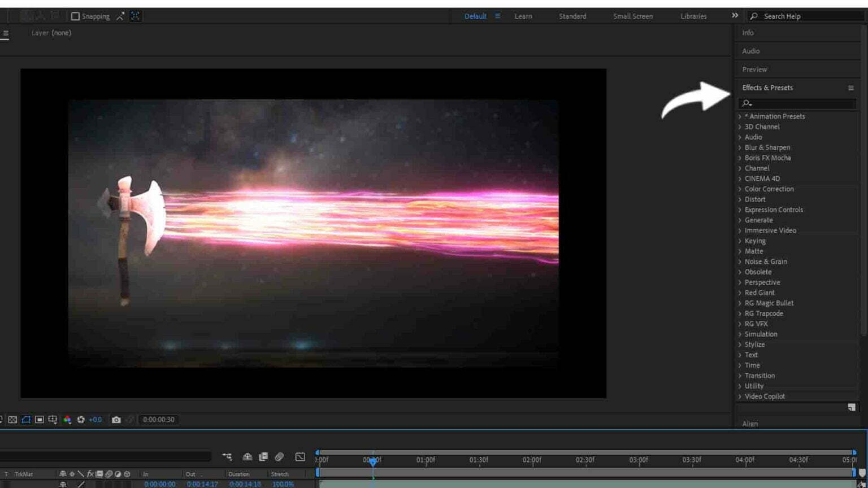The image size is (868, 488).
Task: Take a snapshot with the camera icon
Action: pyautogui.click(x=116, y=420)
